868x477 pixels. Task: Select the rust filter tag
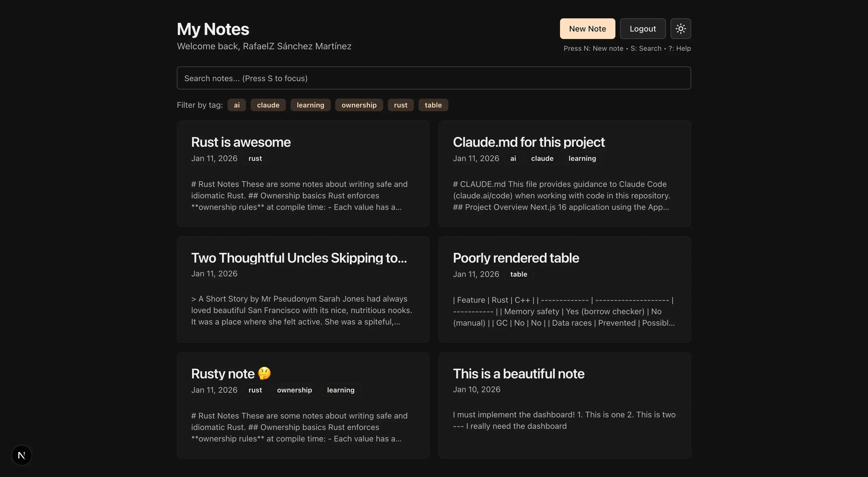[x=400, y=105]
